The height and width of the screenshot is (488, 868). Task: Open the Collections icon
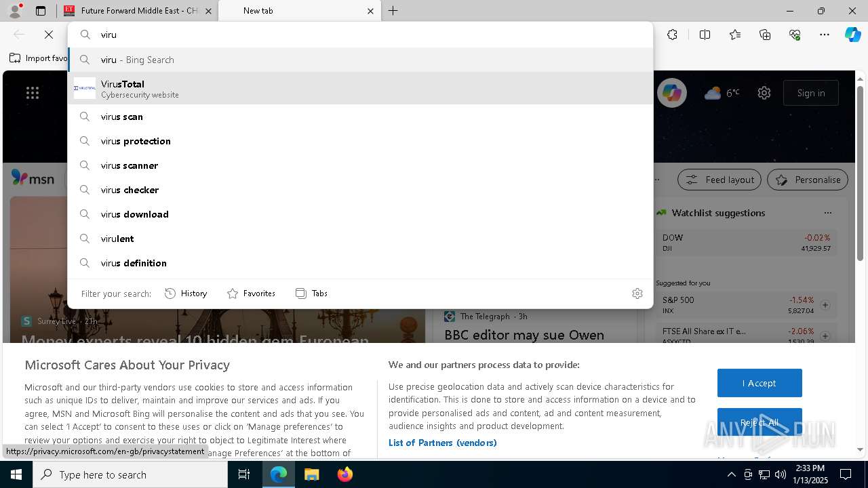765,35
